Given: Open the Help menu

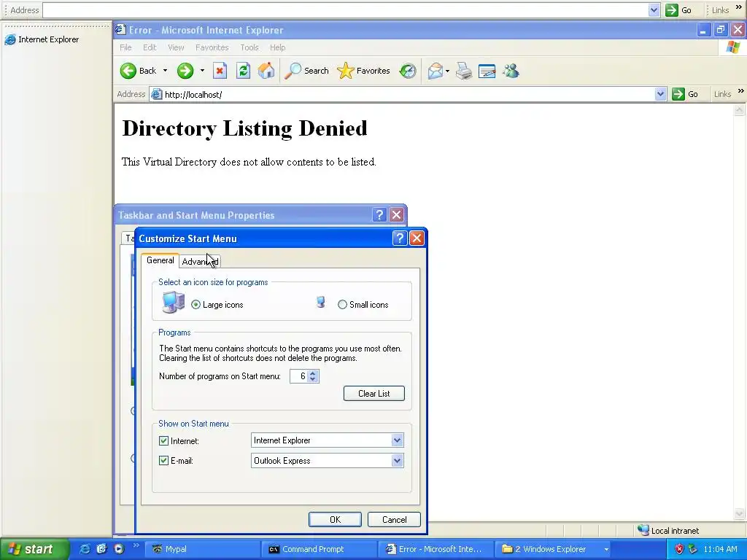Looking at the screenshot, I should click(x=277, y=47).
